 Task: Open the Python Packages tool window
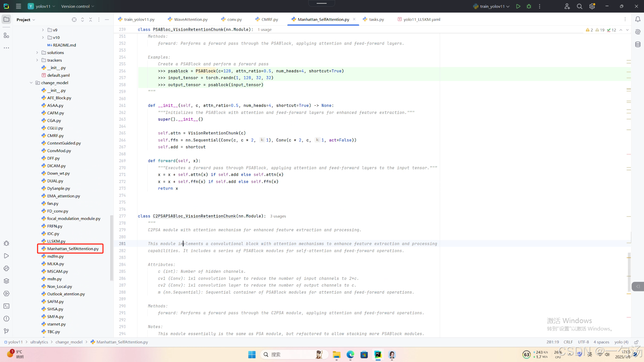coord(6,281)
